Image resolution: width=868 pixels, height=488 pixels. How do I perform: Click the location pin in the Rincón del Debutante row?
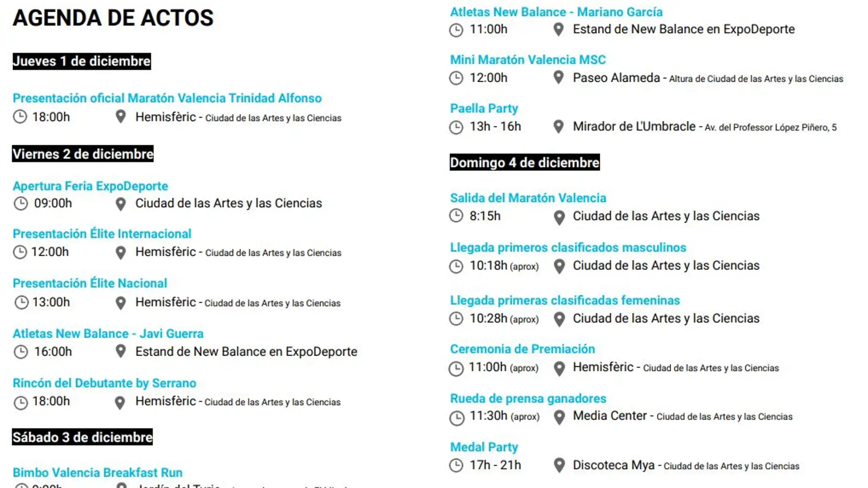point(120,403)
